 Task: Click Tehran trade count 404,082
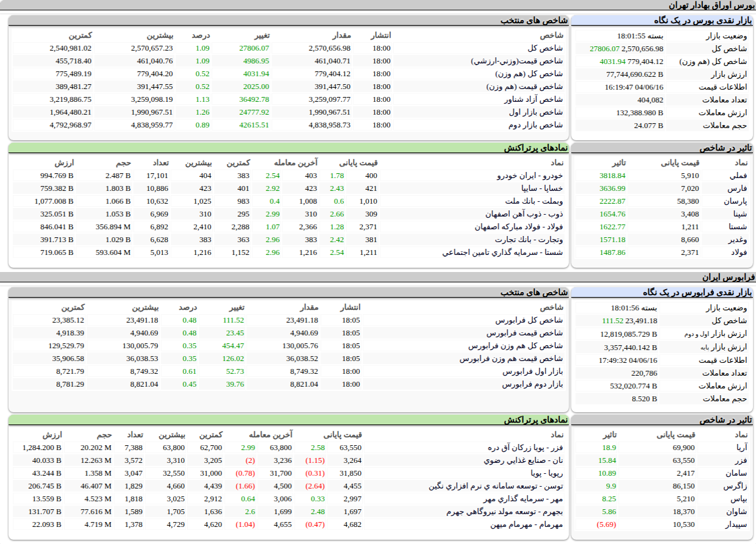coord(651,100)
